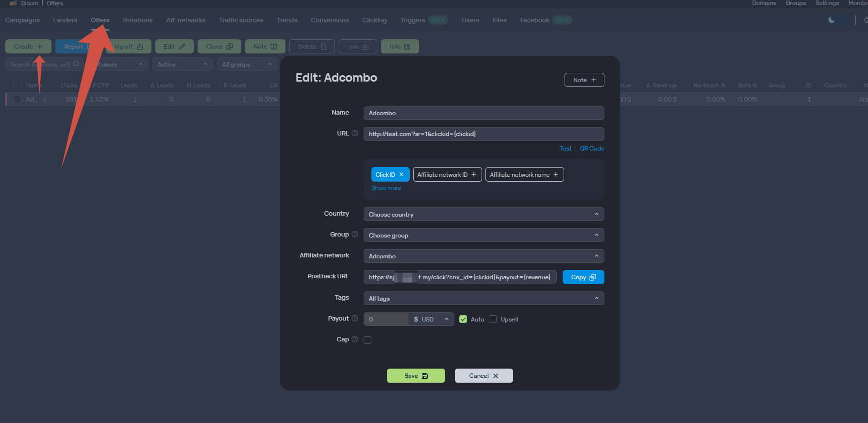Tick the Cap checkbox
Image resolution: width=868 pixels, height=423 pixels.
[367, 340]
